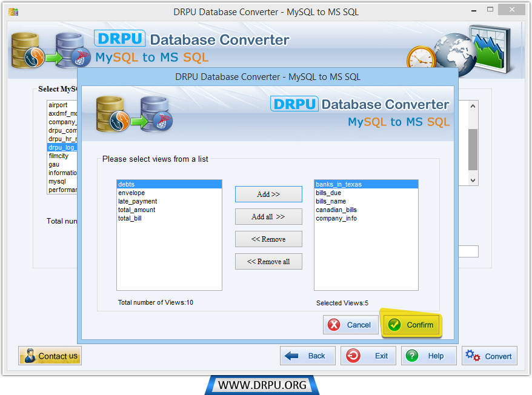Click the green checkmark icon on Confirm
The height and width of the screenshot is (395, 532).
[394, 325]
